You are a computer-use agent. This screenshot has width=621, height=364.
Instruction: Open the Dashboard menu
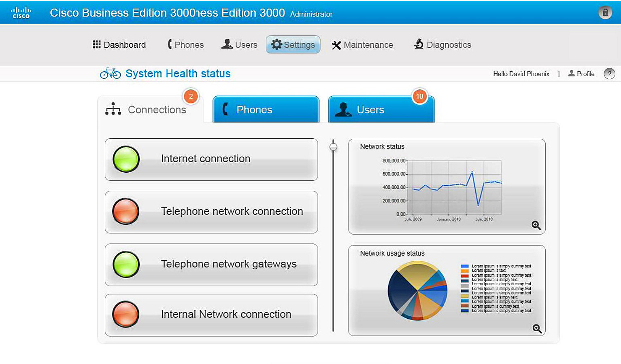tap(119, 44)
